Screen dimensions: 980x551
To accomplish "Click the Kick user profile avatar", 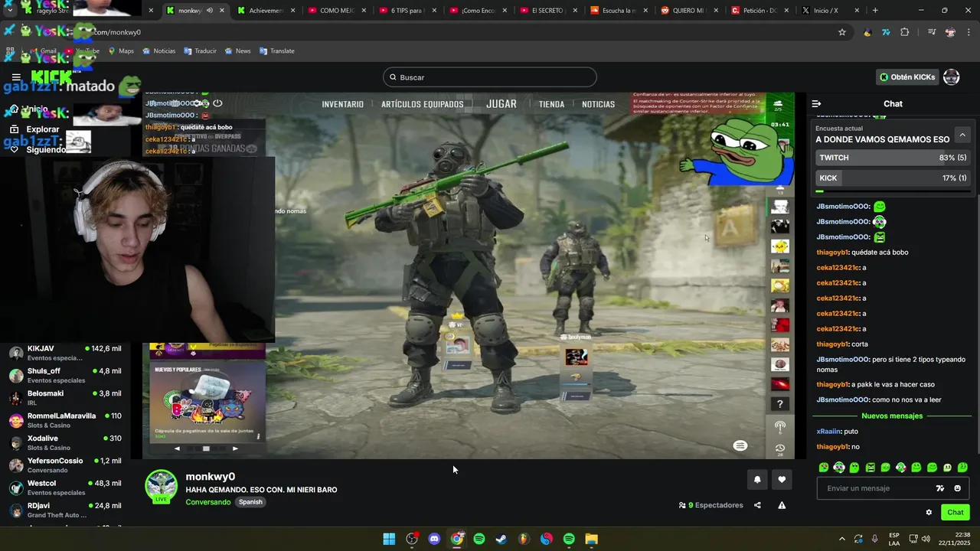I will click(x=952, y=77).
